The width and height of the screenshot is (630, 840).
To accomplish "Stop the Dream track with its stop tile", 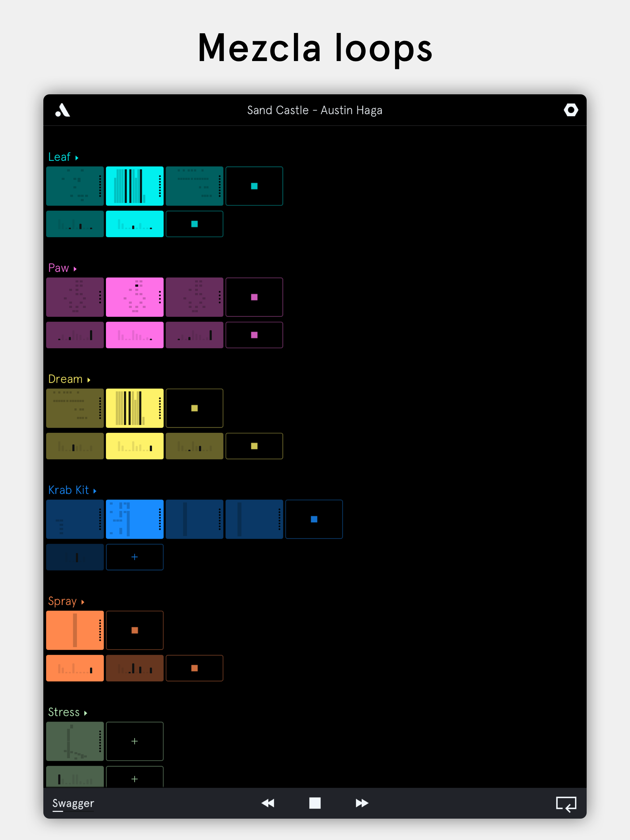I will click(x=194, y=408).
